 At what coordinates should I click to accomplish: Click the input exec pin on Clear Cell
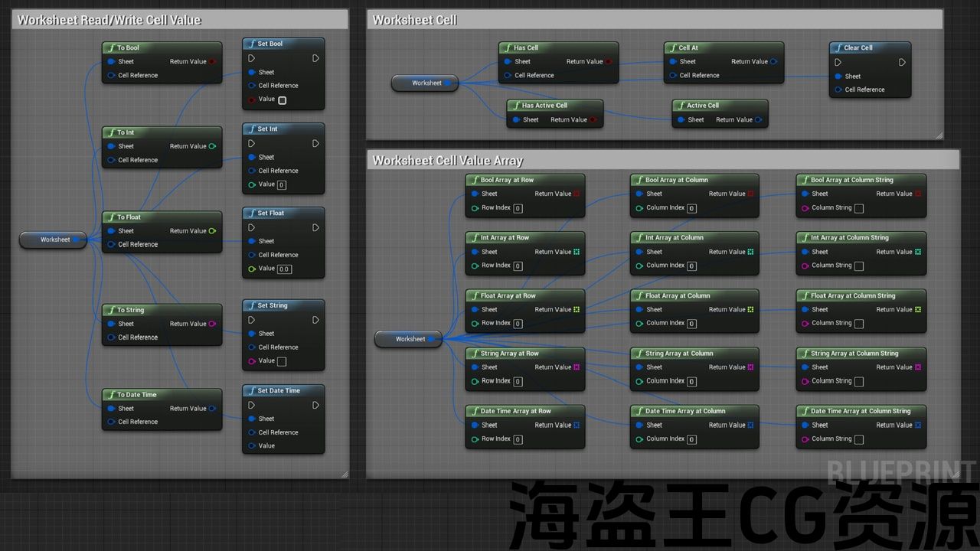838,63
